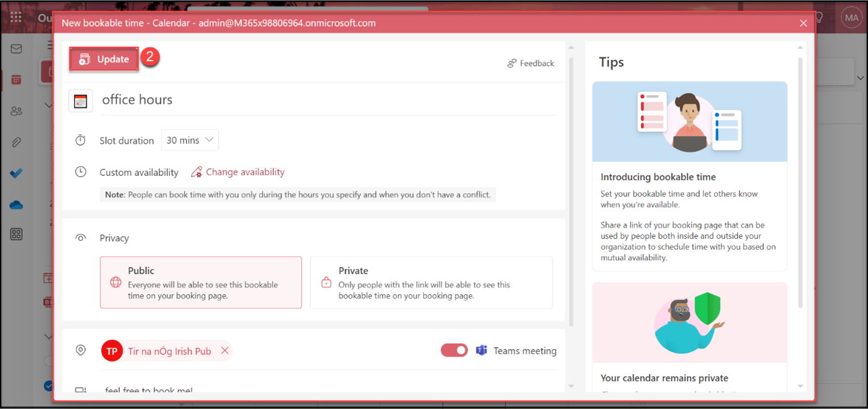The height and width of the screenshot is (409, 868).
Task: Turn off the Teams meeting toggle
Action: pos(454,350)
